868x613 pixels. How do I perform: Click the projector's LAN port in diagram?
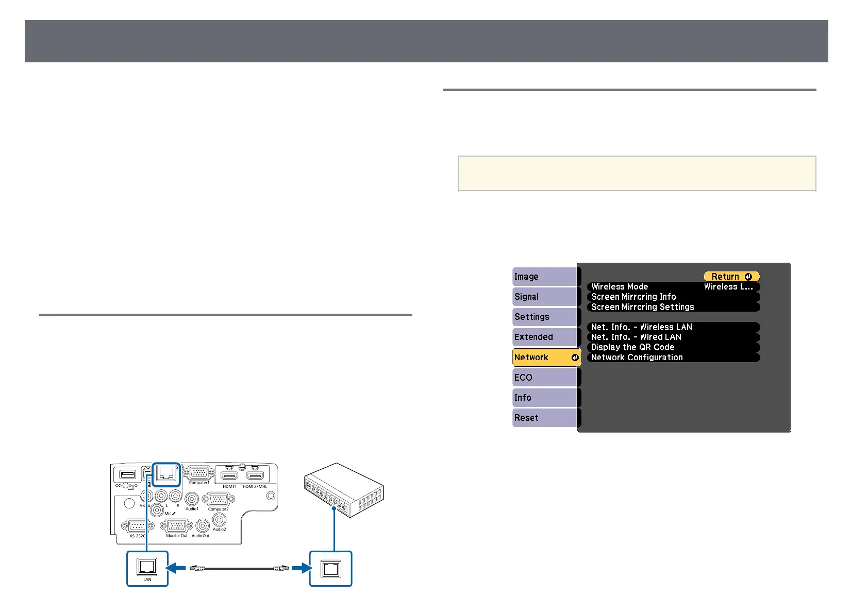(166, 474)
